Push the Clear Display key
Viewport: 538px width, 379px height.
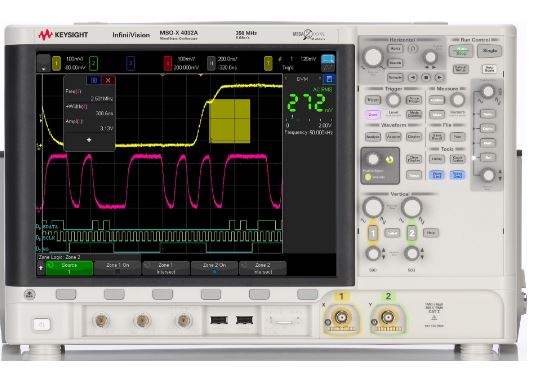414,159
